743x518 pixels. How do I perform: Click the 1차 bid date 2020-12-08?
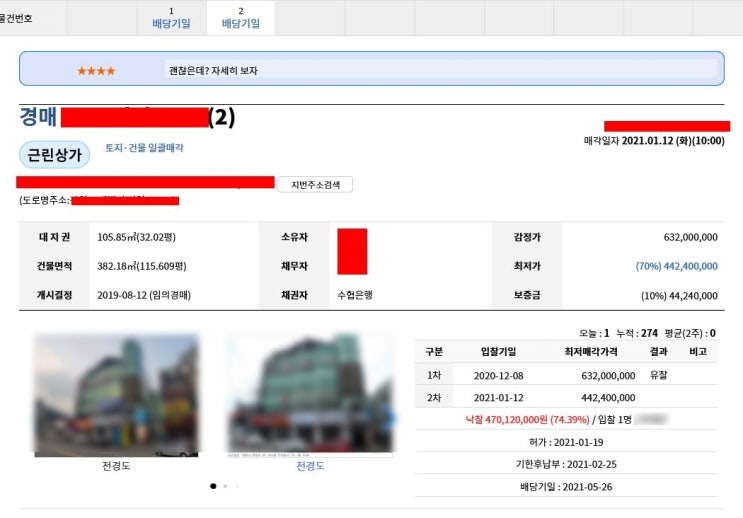tap(498, 376)
